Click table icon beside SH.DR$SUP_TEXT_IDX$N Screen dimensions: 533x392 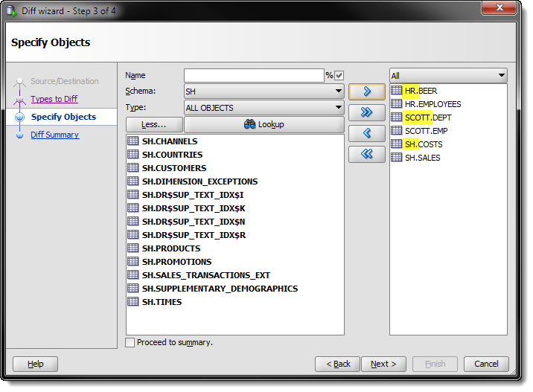point(133,221)
